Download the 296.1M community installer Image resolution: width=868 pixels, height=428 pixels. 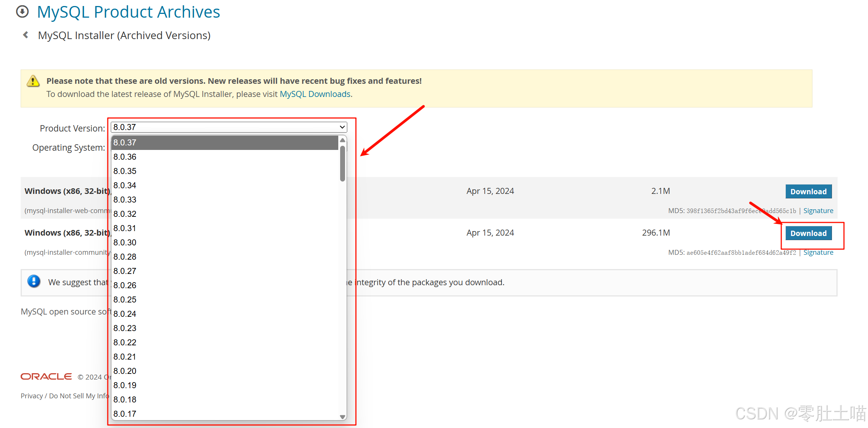pyautogui.click(x=808, y=233)
